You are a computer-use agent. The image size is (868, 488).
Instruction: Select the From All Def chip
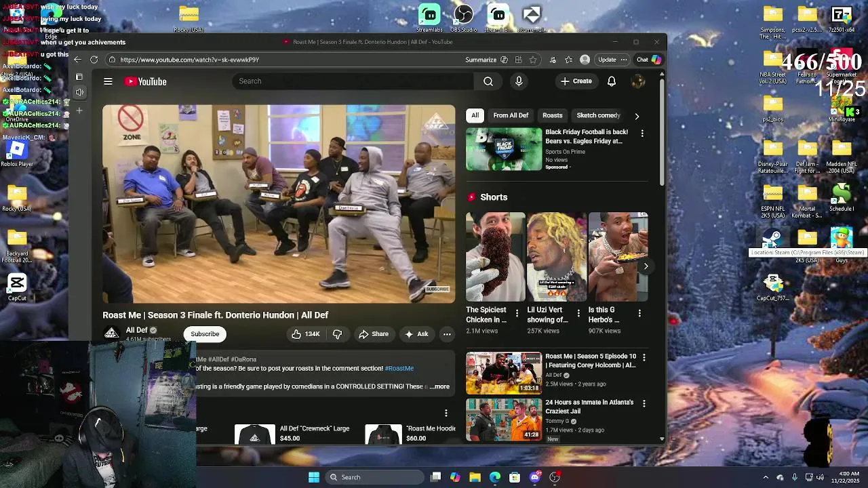tap(511, 115)
